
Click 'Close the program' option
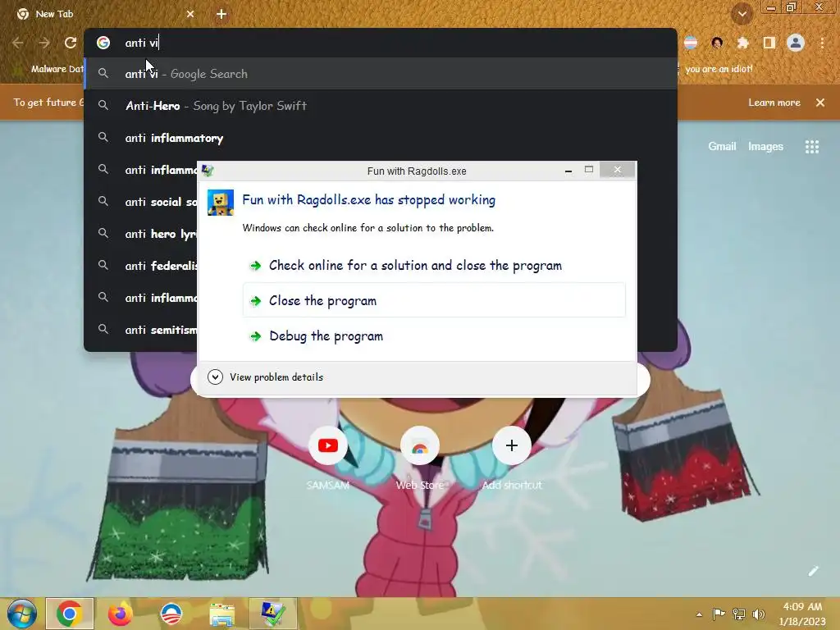[434, 300]
